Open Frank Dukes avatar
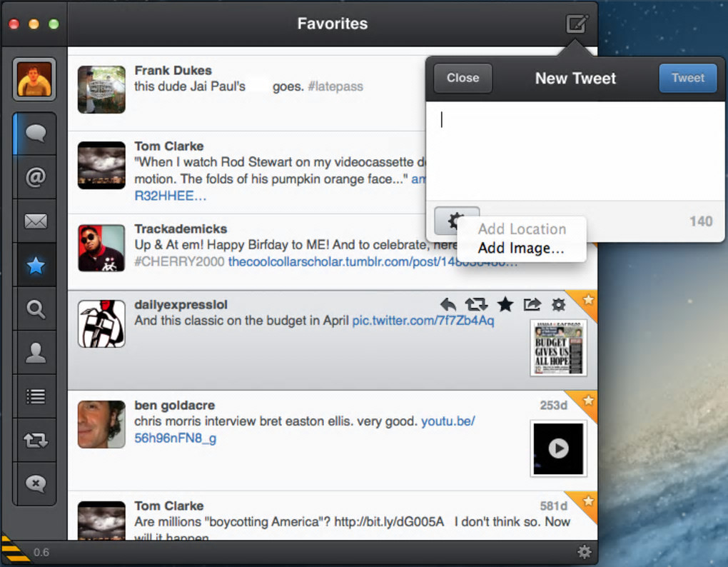This screenshot has width=728, height=567. pyautogui.click(x=101, y=90)
